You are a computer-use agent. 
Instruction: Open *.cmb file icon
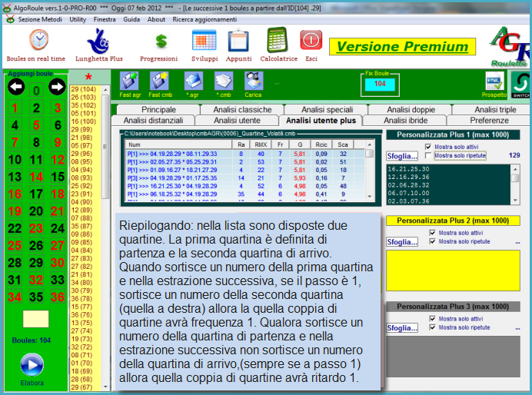coord(223,81)
